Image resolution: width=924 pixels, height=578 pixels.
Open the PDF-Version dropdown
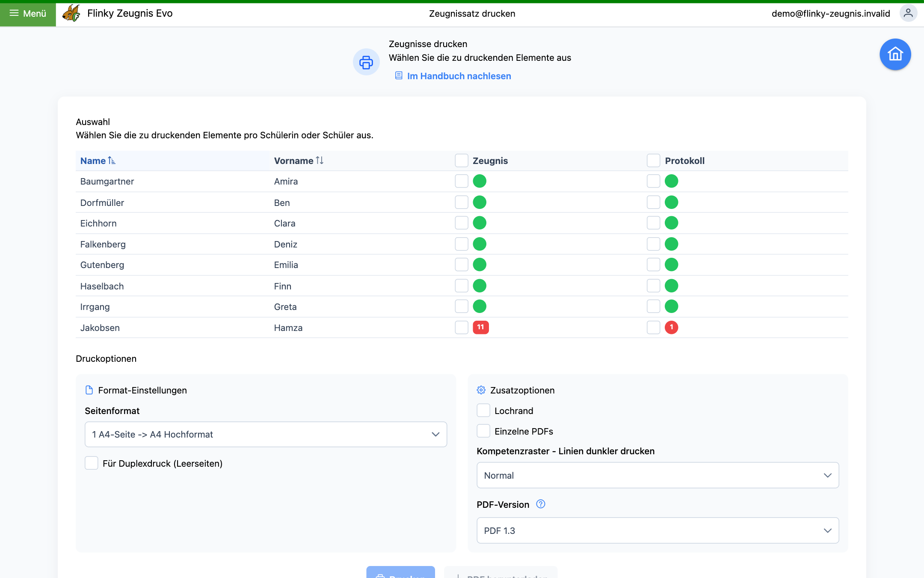657,530
